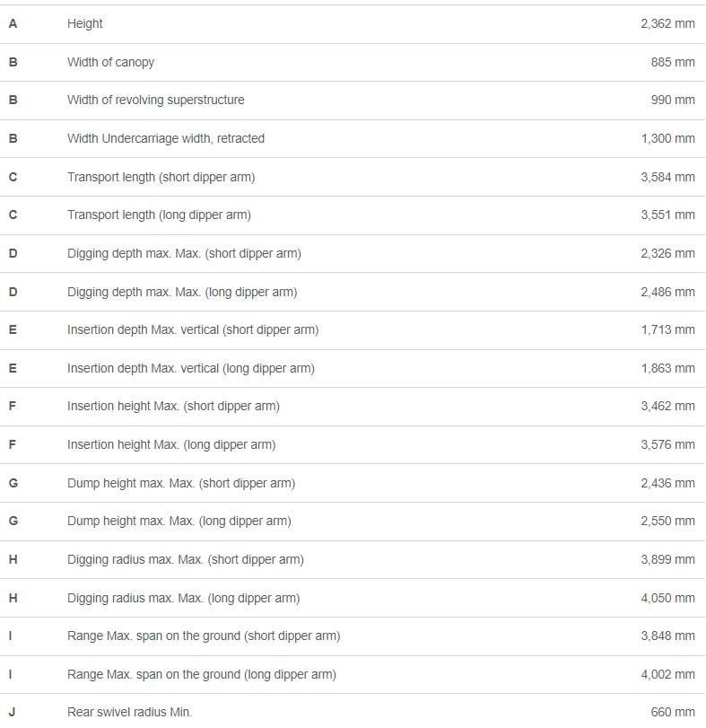The height and width of the screenshot is (728, 706).
Task: Click the 990 mm superstructure width value
Action: [x=673, y=100]
